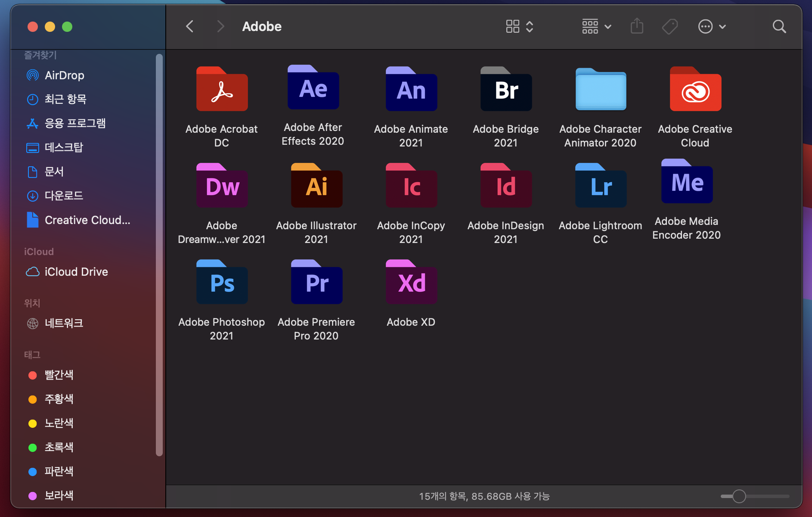Select the Adobe Bridge 2021 folder
The height and width of the screenshot is (517, 812).
[506, 89]
